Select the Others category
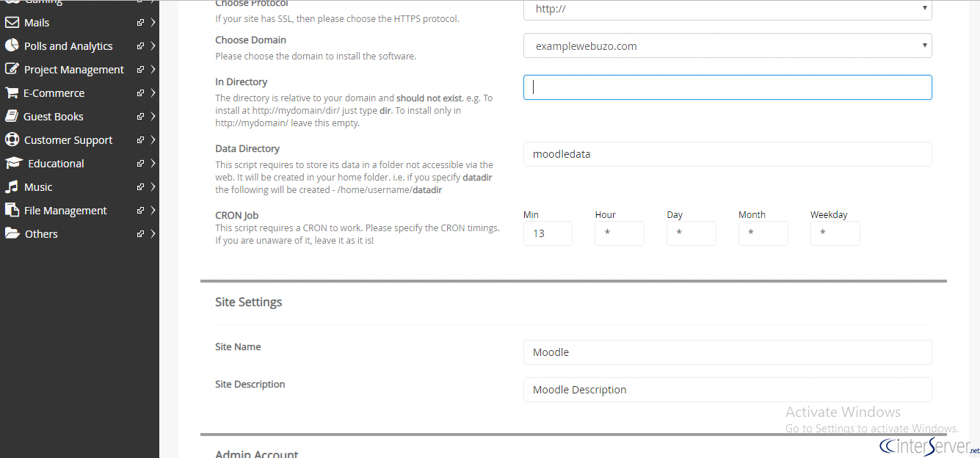Screen dimensions: 980x458 point(41,234)
